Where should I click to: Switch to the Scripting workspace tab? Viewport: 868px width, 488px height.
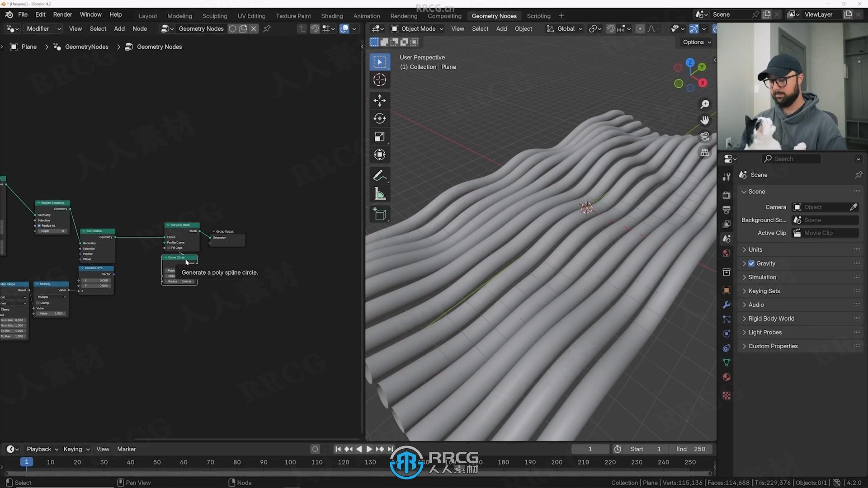click(x=538, y=16)
